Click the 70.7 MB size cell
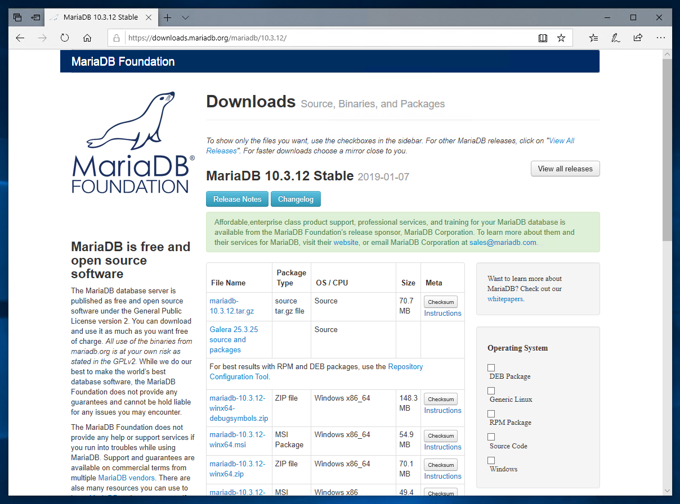 (x=406, y=306)
